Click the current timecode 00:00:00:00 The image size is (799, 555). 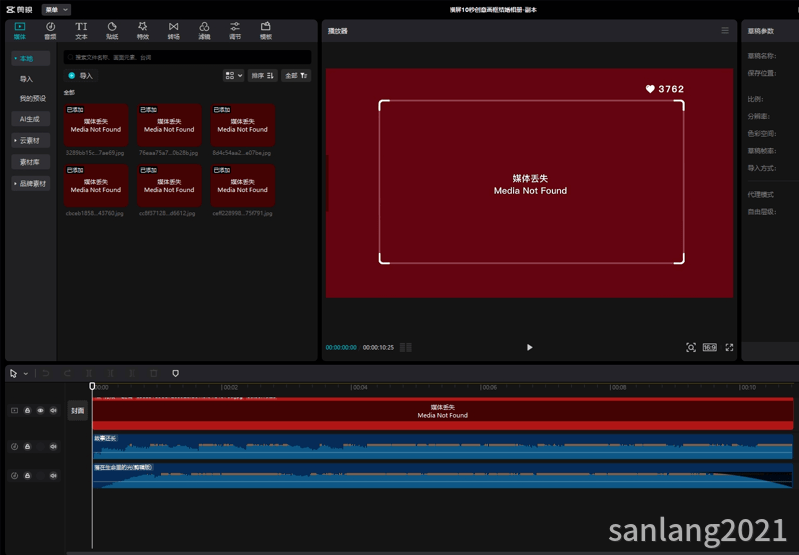pos(341,348)
